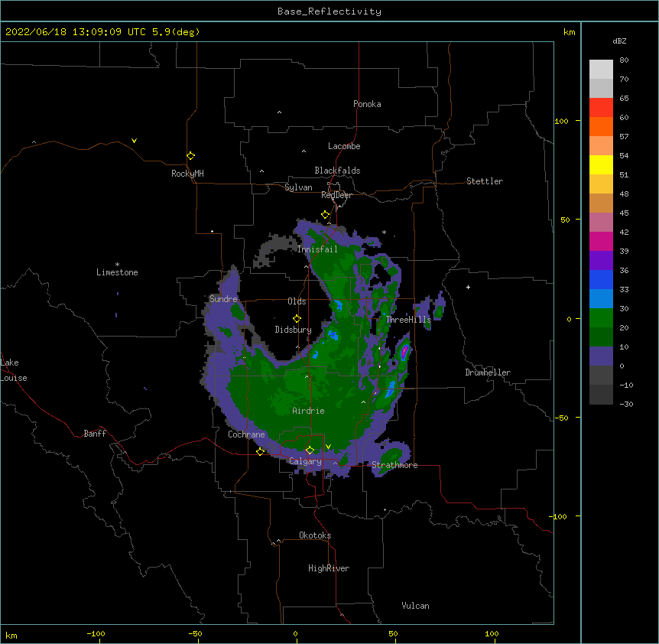Click the magenta storm core east of ThreeHills
This screenshot has height=644, width=659.
(404, 351)
